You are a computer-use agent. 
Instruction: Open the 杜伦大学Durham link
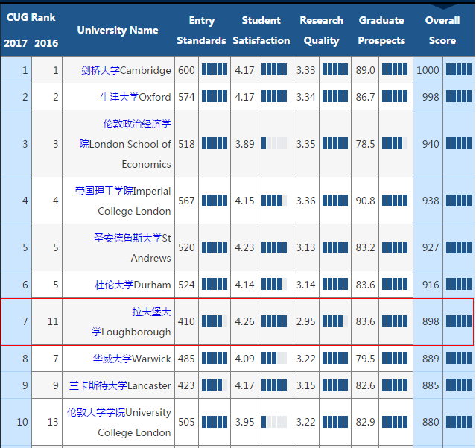(x=133, y=285)
